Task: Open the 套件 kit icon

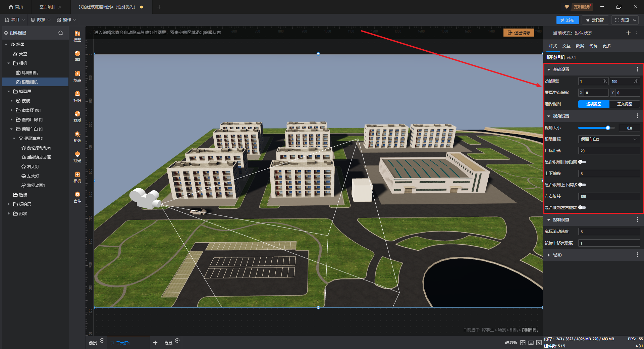Action: 77,196
